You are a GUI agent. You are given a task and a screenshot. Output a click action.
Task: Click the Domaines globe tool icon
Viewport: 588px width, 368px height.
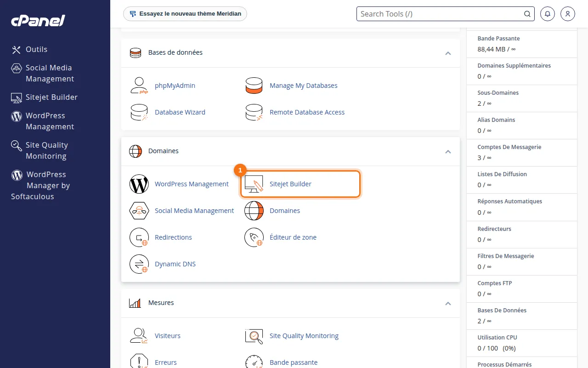click(x=254, y=211)
